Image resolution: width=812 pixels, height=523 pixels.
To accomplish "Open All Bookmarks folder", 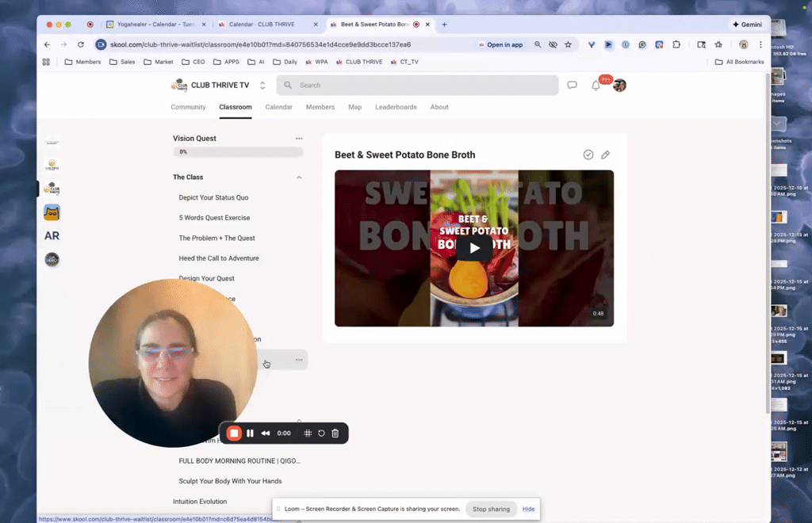I will pyautogui.click(x=740, y=62).
